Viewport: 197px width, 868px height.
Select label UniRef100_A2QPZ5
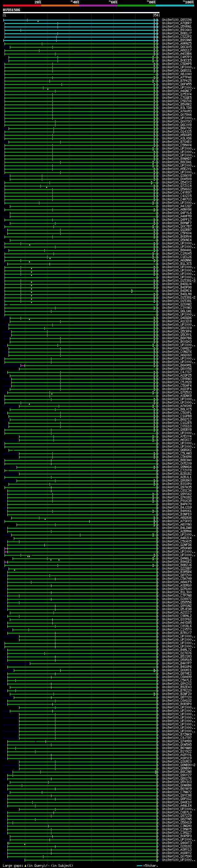(177, 375)
